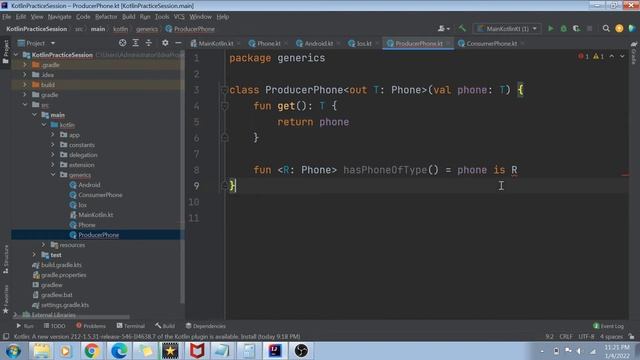
Task: Open the Structure side tool window
Action: (x=6, y=259)
